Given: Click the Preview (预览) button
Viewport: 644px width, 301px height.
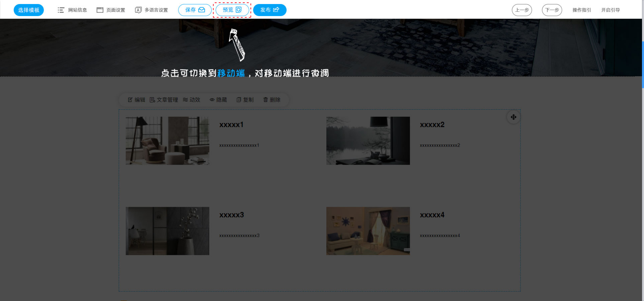Looking at the screenshot, I should click(232, 10).
